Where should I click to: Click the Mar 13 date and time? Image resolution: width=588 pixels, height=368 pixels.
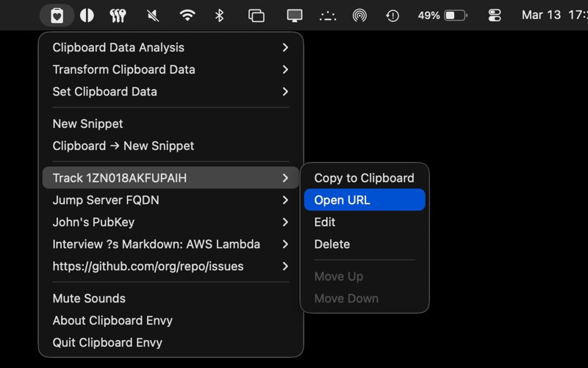555,15
